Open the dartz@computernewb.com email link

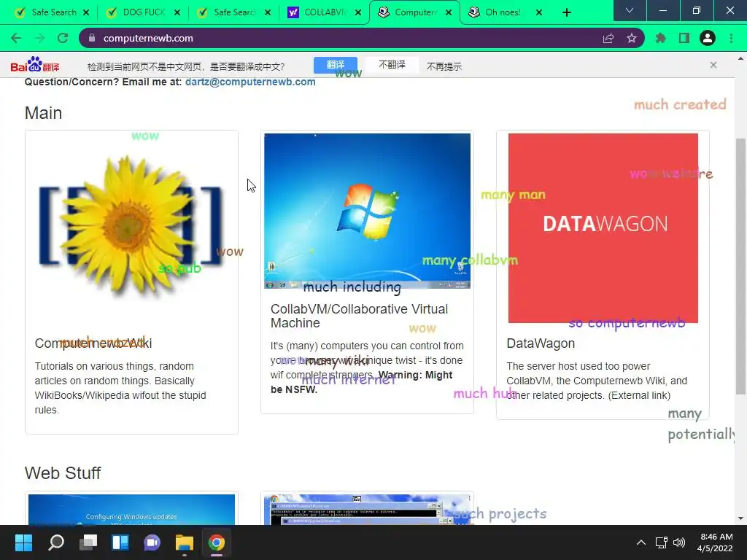pos(250,82)
